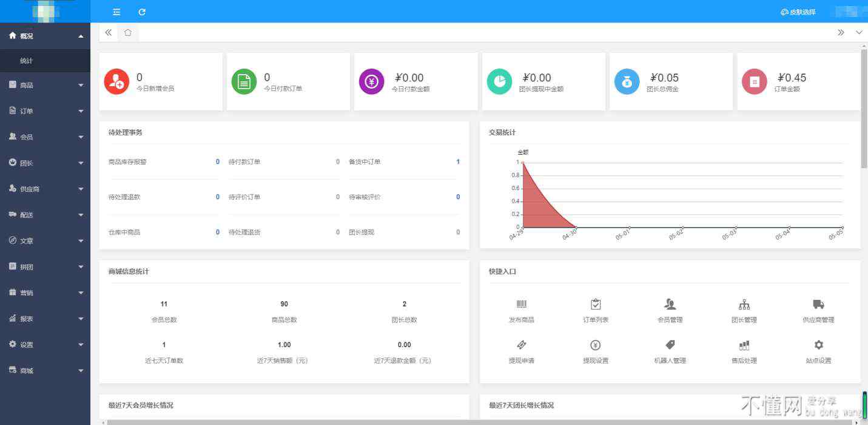Select 统计 submenu item

(27, 61)
